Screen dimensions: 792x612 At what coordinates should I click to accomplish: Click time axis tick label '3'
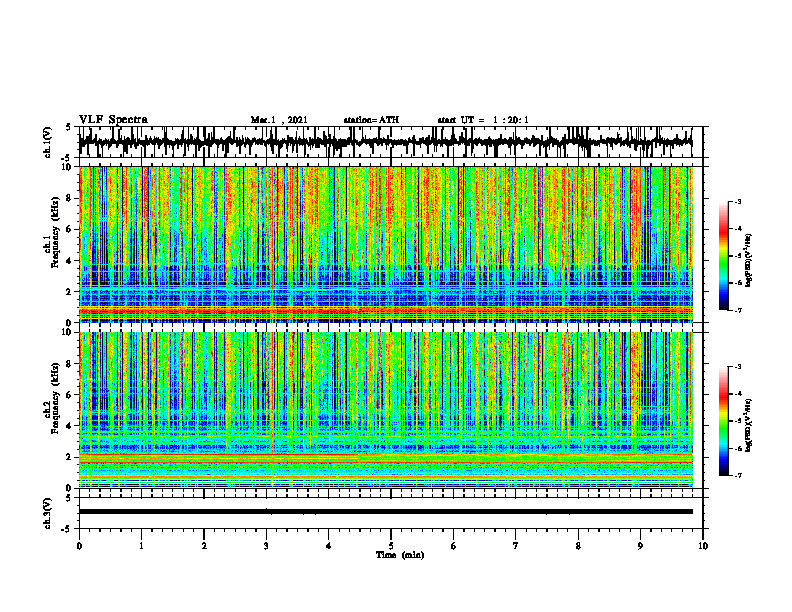click(266, 546)
